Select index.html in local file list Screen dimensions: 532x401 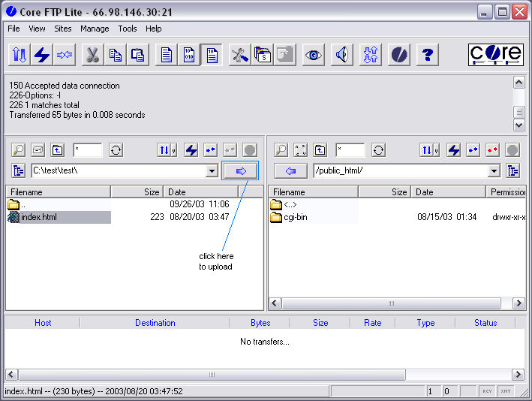pos(38,218)
